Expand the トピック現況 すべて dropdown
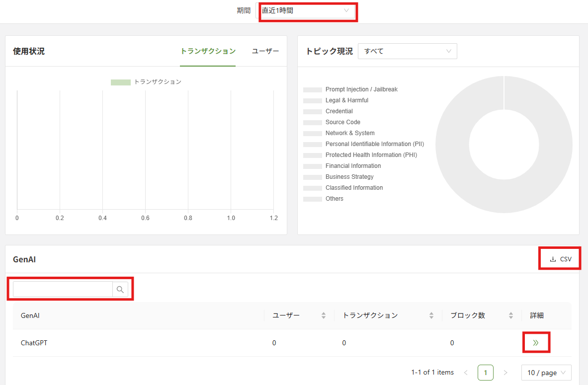588x385 pixels. point(407,51)
